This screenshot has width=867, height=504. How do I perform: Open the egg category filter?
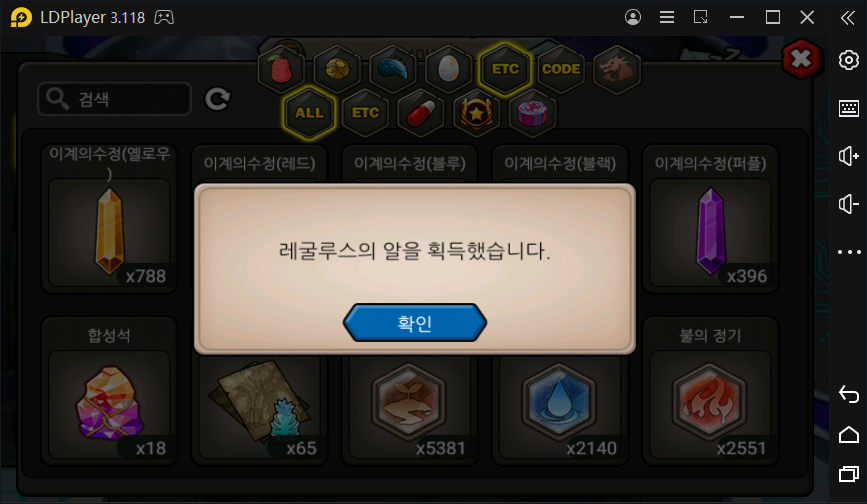448,69
